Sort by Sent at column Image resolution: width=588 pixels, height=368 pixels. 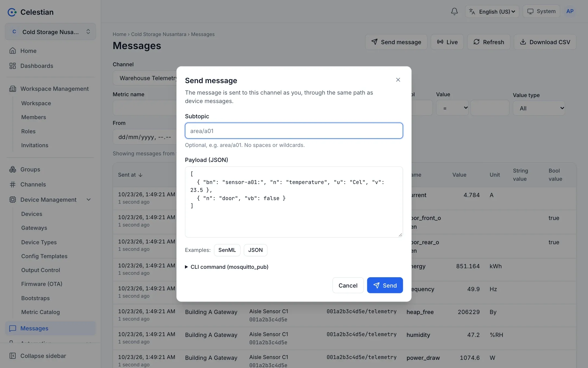[x=130, y=175]
